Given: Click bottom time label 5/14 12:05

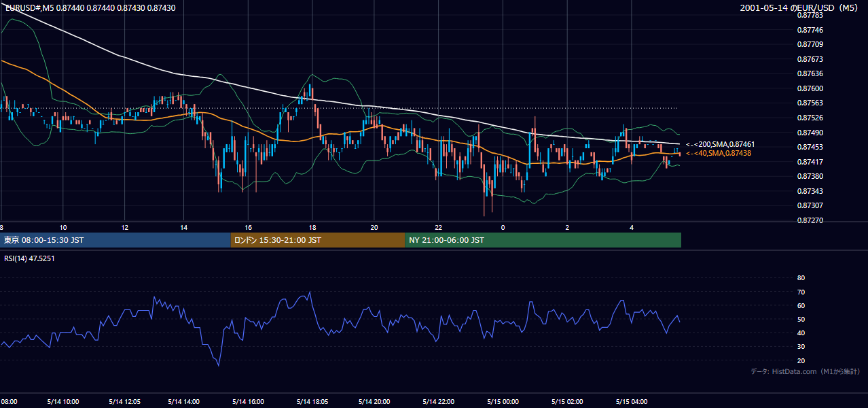Looking at the screenshot, I should tap(125, 401).
